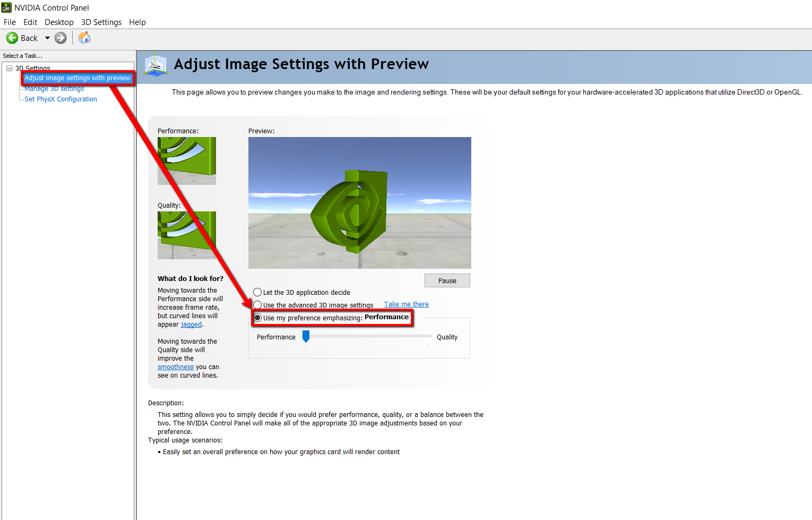
Task: Click the Forward arrow icon in toolbar
Action: coord(61,38)
